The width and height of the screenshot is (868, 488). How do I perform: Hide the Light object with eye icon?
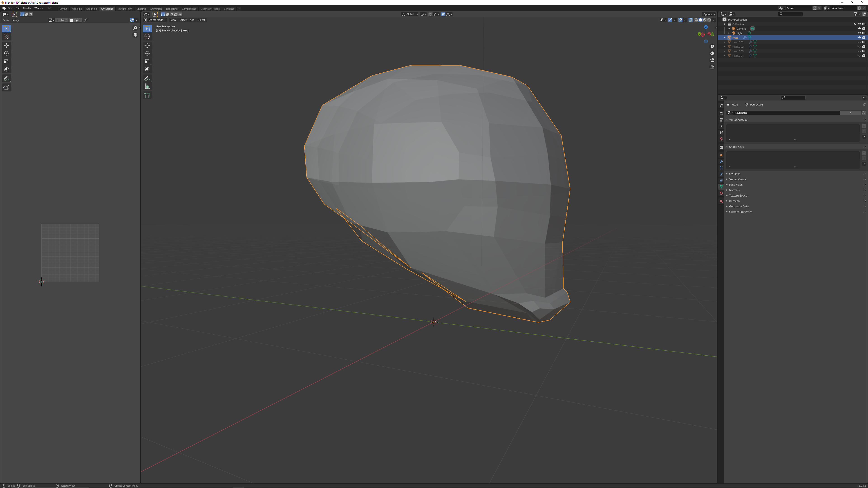coord(859,33)
